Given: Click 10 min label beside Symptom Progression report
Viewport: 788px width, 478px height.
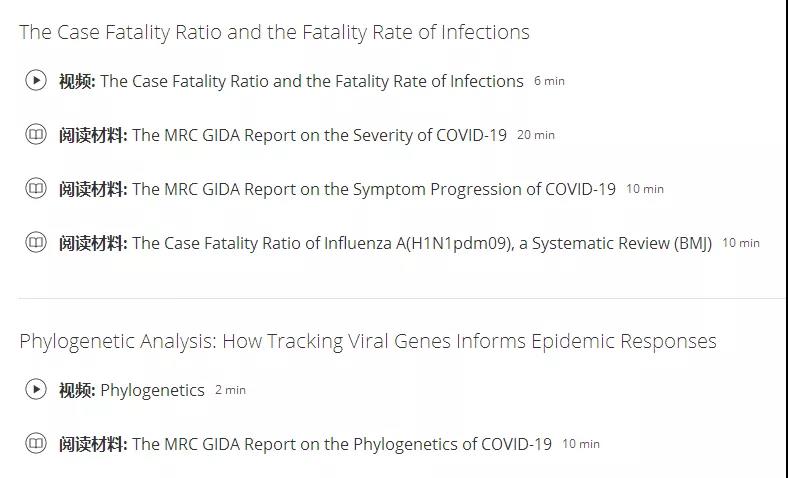Looking at the screenshot, I should (645, 189).
